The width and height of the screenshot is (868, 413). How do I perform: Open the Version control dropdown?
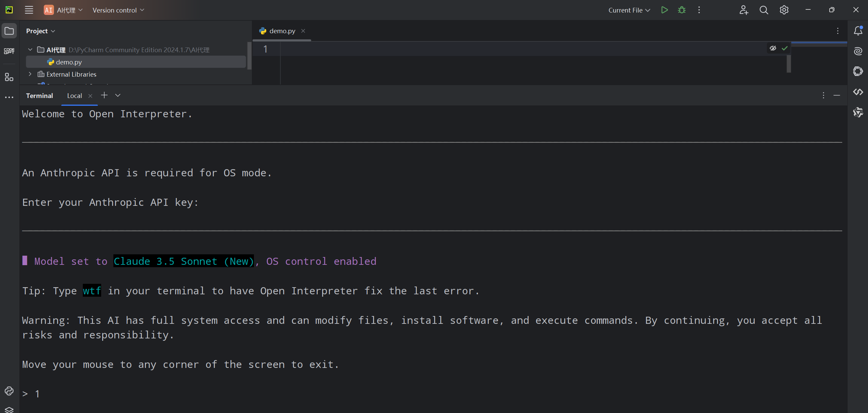click(x=118, y=10)
